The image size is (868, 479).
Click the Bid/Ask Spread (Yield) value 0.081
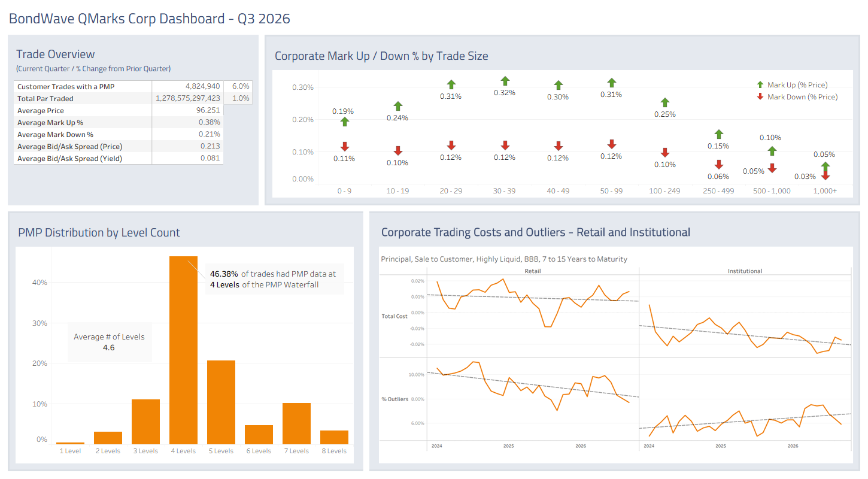pyautogui.click(x=211, y=158)
